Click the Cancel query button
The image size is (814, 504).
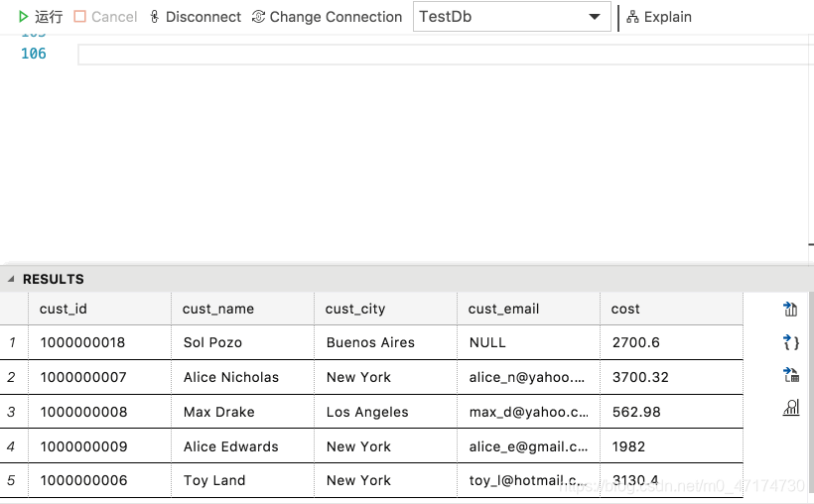point(105,17)
